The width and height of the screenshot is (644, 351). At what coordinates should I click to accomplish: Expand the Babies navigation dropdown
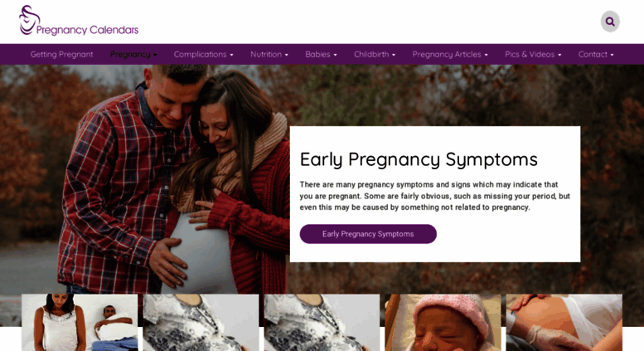[321, 54]
